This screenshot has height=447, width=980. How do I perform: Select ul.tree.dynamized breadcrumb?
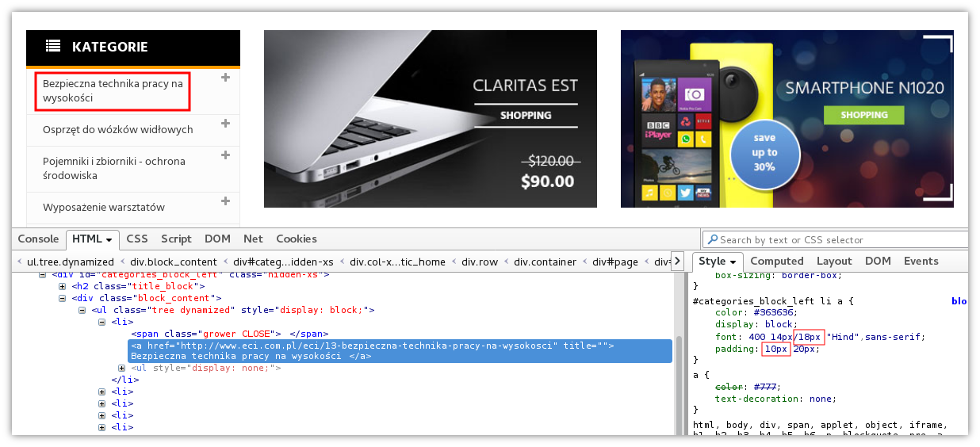[x=71, y=262]
